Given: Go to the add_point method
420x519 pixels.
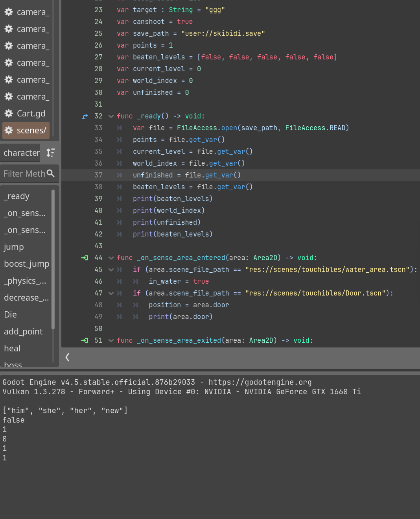Looking at the screenshot, I should point(23,332).
